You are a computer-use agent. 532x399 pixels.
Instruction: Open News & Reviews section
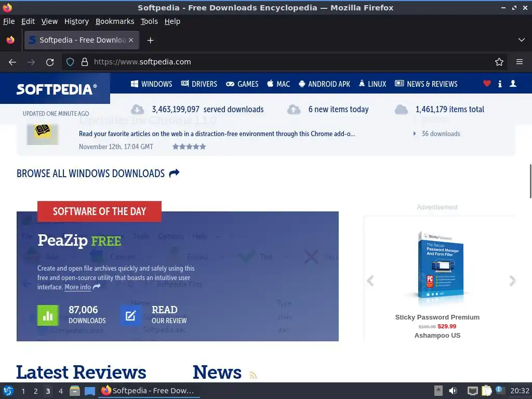tap(426, 84)
